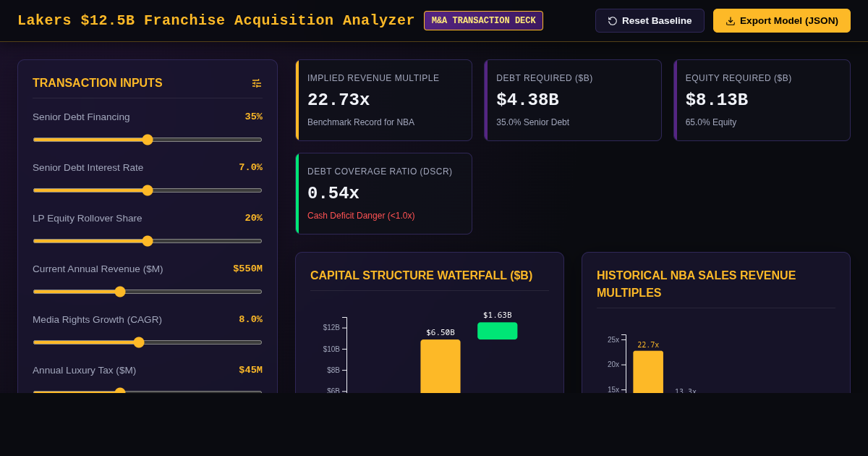The width and height of the screenshot is (868, 456).
Task: Click the M&A TRANSACTION DECK badge
Action: coord(483,20)
